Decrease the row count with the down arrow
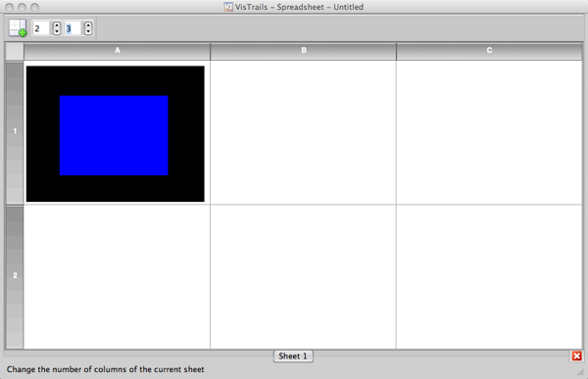This screenshot has width=588, height=379. coord(57,31)
